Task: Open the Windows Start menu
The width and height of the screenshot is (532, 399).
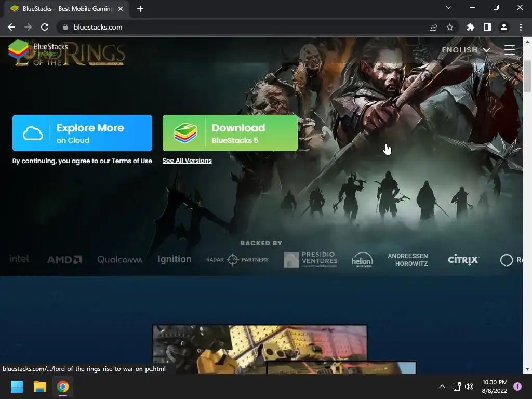Action: coord(17,387)
